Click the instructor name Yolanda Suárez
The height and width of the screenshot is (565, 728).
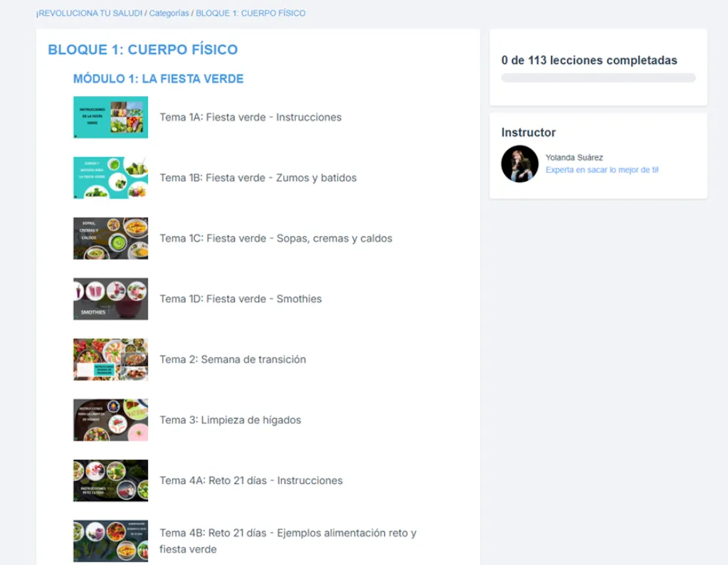tap(574, 157)
